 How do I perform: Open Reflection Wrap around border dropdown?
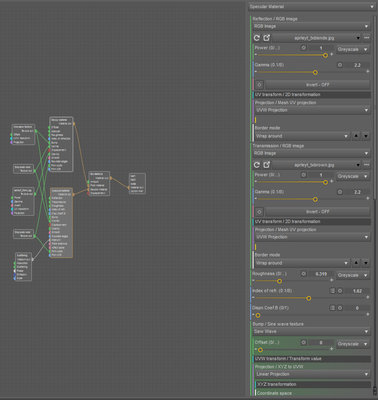pos(302,136)
